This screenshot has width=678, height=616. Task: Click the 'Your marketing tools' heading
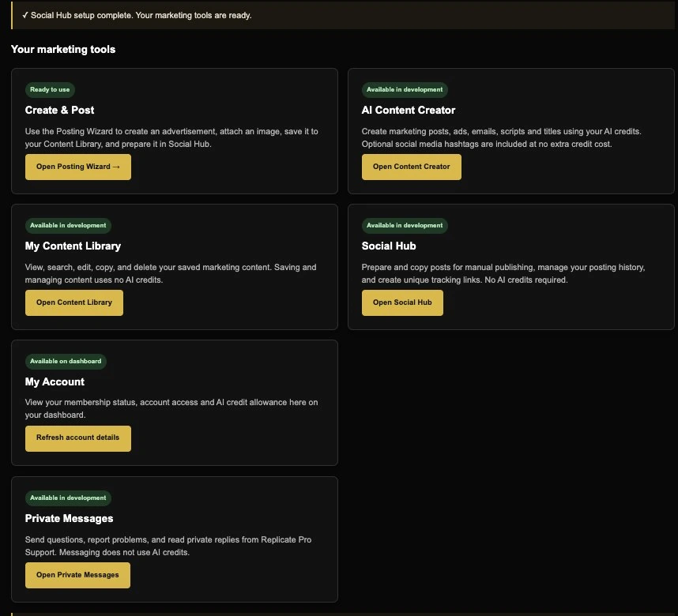pyautogui.click(x=63, y=49)
